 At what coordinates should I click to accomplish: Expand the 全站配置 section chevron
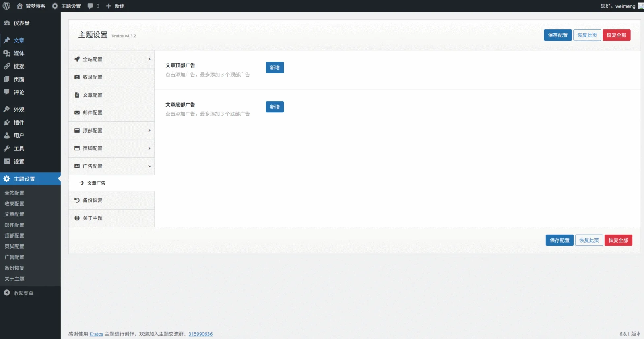coord(149,59)
